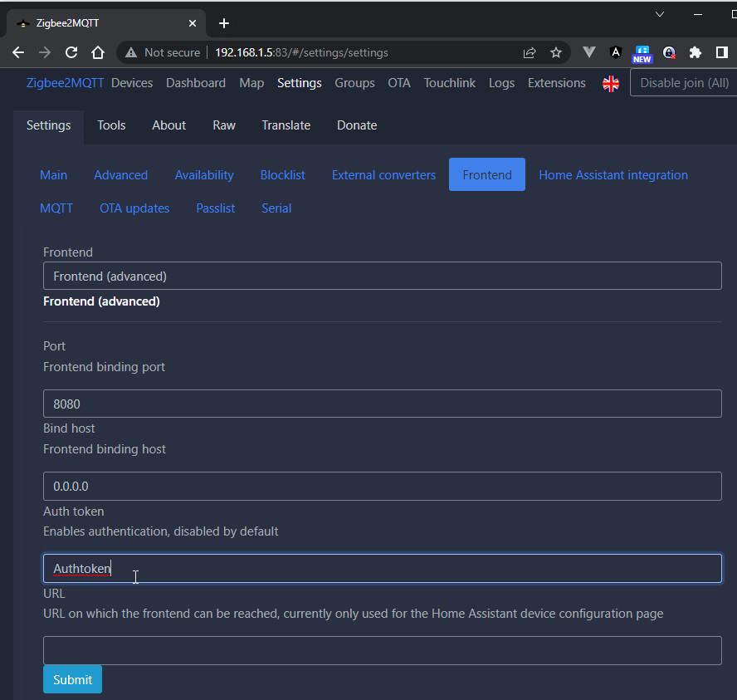Open the Devices page in navbar
Image resolution: width=737 pixels, height=700 pixels.
132,83
